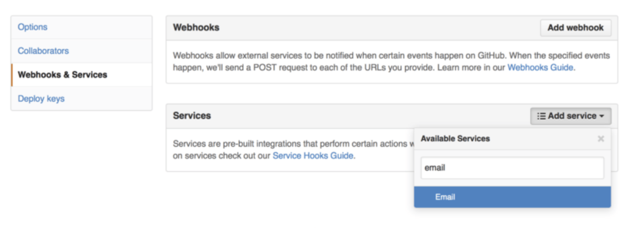Close the Available Services popup
The image size is (644, 231).
(x=601, y=139)
